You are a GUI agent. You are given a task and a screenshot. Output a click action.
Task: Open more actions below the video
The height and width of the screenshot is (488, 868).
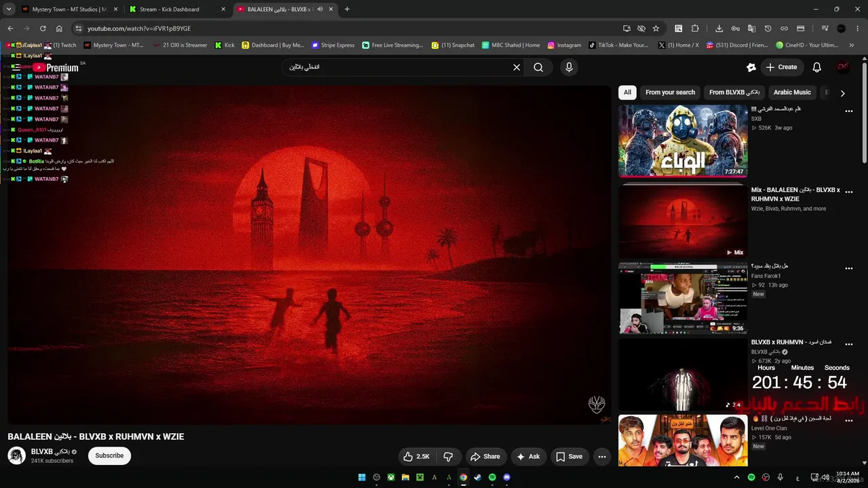click(x=601, y=457)
